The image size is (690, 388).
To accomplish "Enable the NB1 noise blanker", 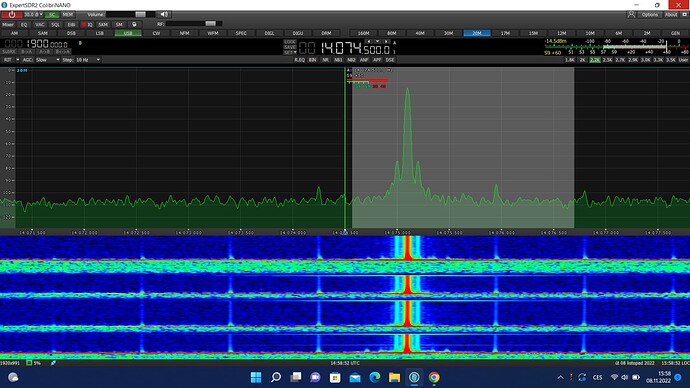I will coord(338,60).
